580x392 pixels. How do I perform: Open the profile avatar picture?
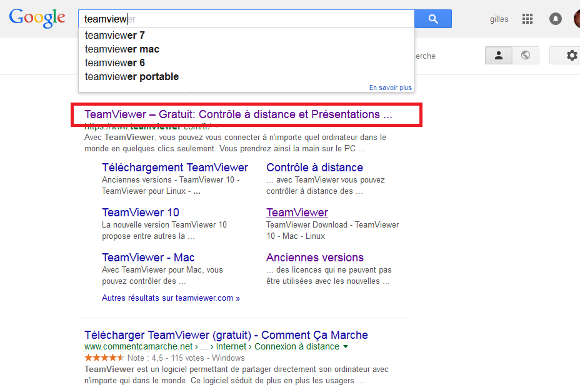tap(577, 19)
